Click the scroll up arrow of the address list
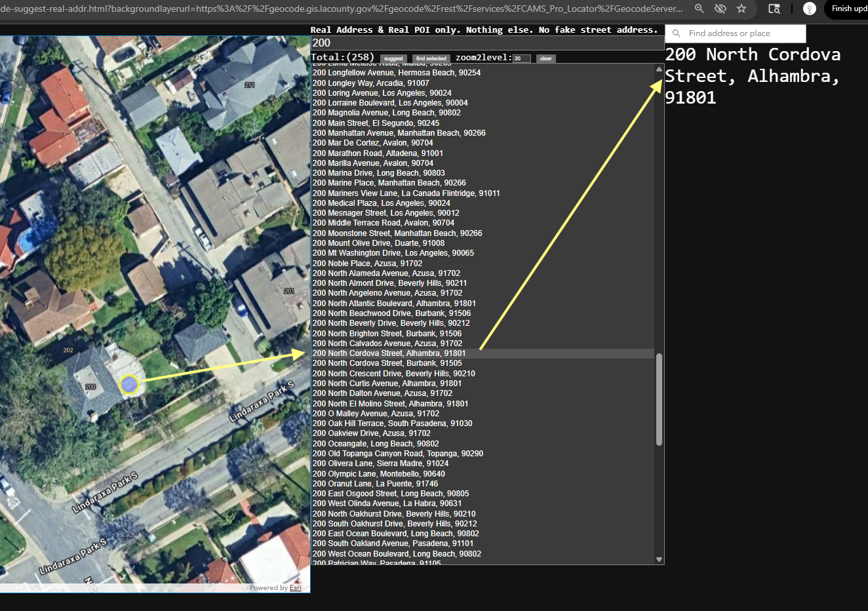Viewport: 868px width, 611px height. (659, 69)
